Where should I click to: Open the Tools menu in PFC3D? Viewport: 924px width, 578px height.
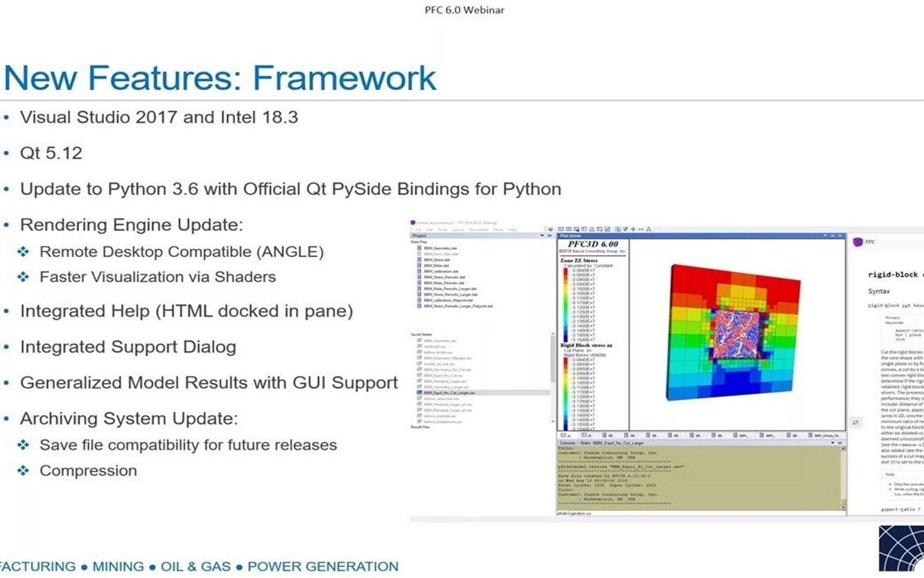point(442,230)
